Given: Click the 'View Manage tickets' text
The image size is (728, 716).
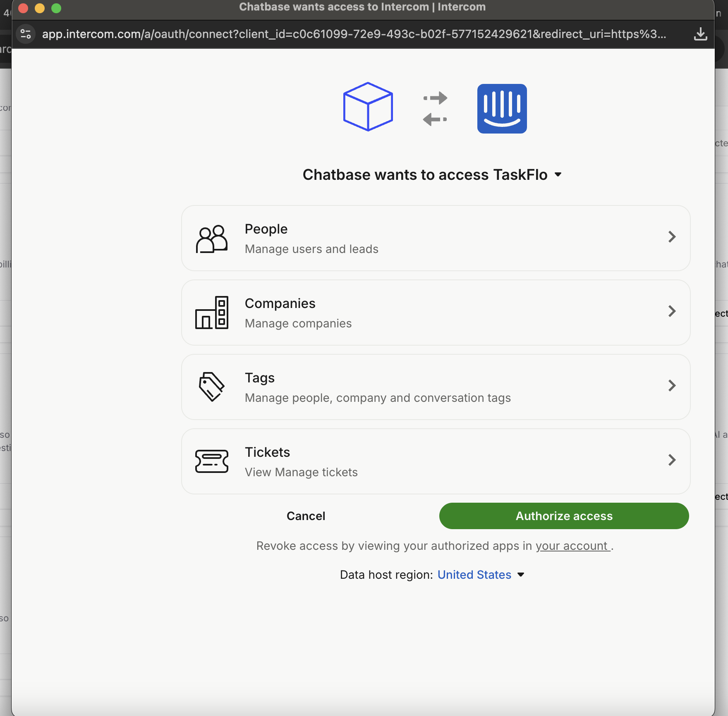Looking at the screenshot, I should coord(301,472).
